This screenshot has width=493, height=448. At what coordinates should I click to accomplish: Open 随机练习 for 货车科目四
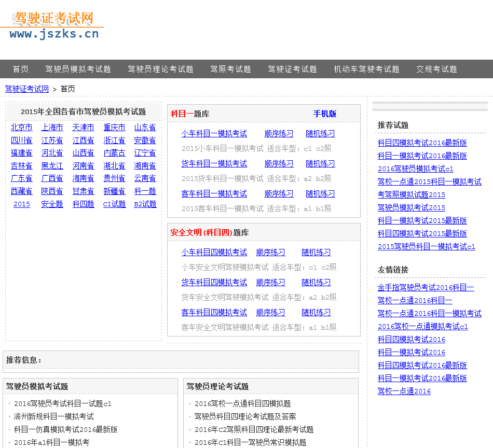click(x=316, y=282)
